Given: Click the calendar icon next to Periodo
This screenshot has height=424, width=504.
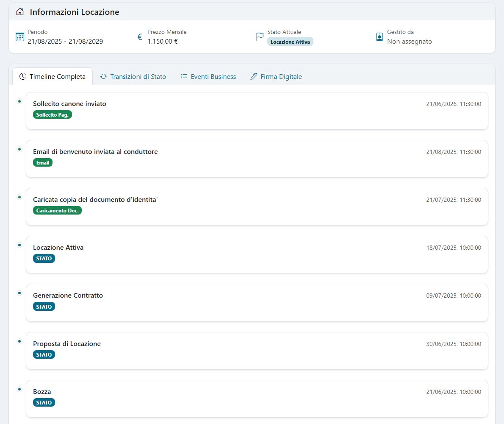Looking at the screenshot, I should pyautogui.click(x=20, y=37).
